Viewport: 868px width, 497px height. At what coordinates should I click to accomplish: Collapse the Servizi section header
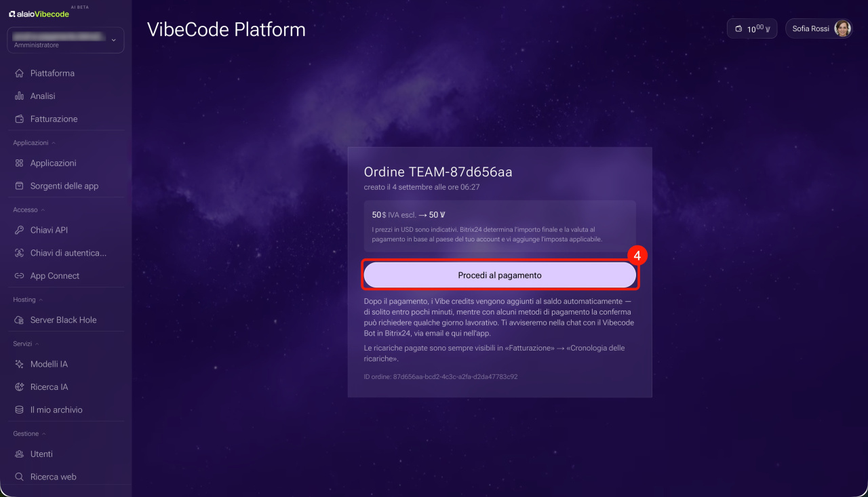[x=28, y=344]
